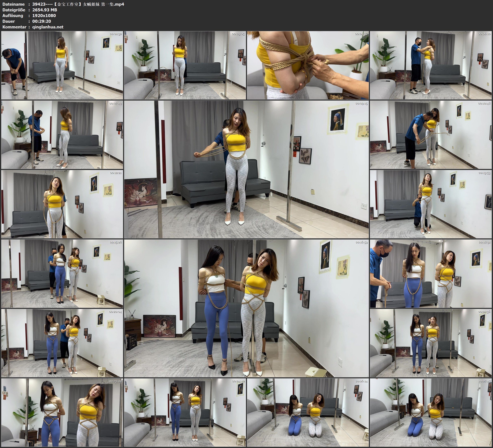
Task: Click the qinglanhua.net comment text
Action: tap(48, 27)
